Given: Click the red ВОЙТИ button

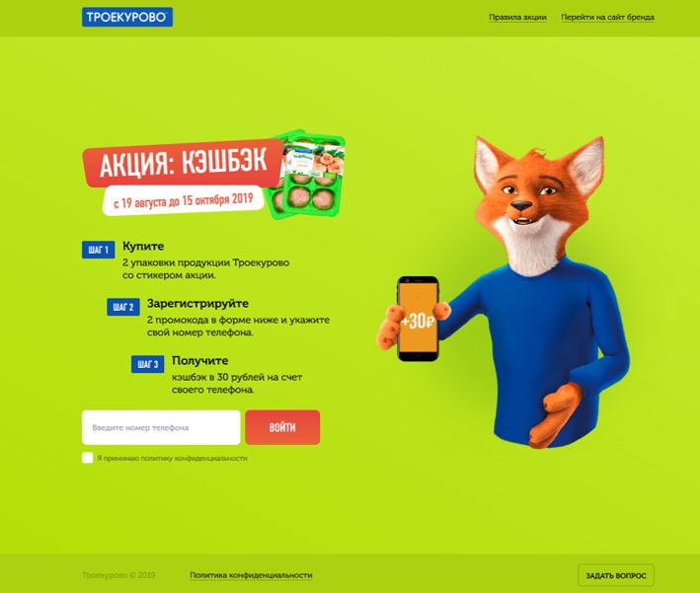Looking at the screenshot, I should tap(282, 427).
